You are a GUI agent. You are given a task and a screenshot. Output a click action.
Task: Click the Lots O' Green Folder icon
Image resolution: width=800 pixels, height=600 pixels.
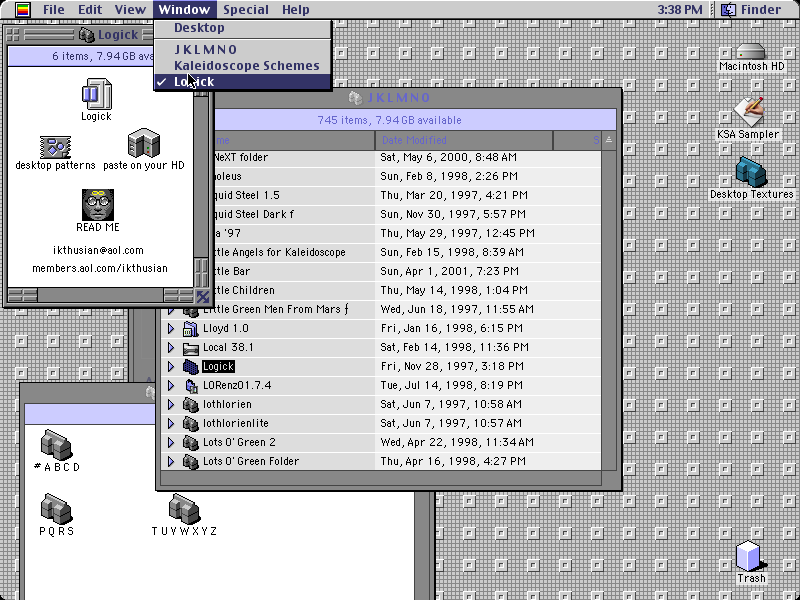click(190, 462)
